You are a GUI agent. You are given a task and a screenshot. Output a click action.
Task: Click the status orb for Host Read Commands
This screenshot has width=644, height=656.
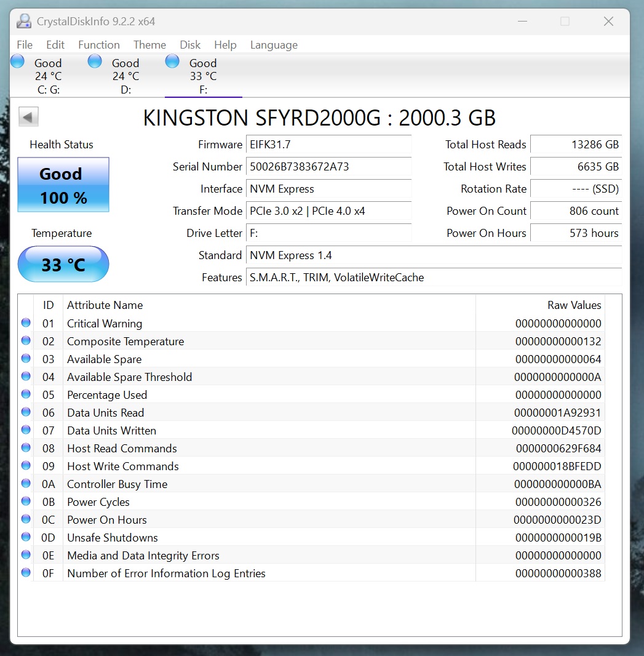click(x=26, y=447)
